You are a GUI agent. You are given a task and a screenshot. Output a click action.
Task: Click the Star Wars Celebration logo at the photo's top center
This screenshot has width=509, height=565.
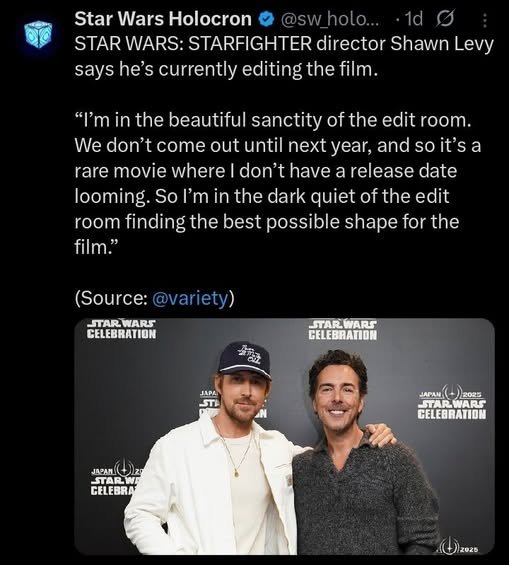click(343, 330)
